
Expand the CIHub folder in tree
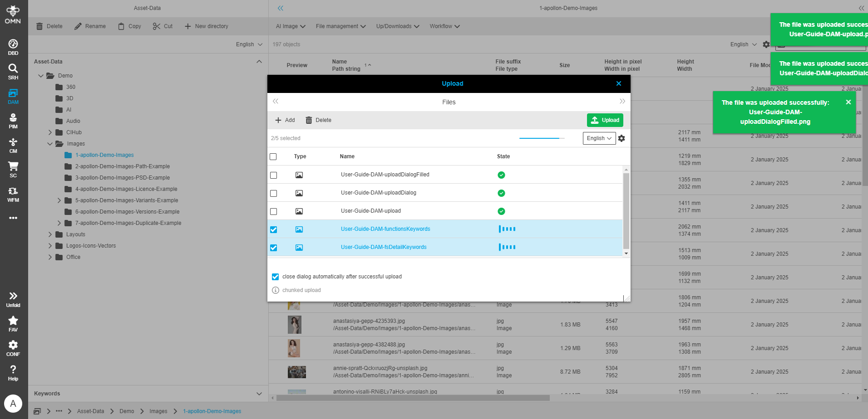click(x=50, y=132)
